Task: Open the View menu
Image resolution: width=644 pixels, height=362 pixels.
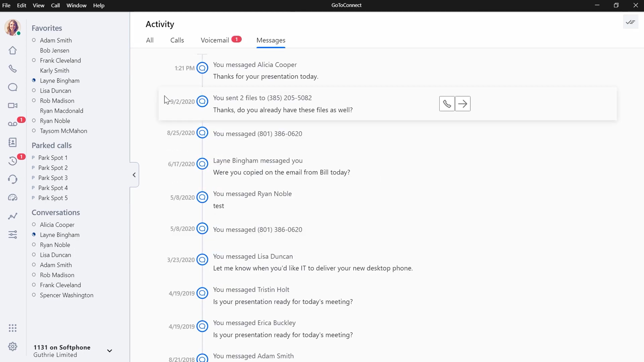Action: pos(39,5)
